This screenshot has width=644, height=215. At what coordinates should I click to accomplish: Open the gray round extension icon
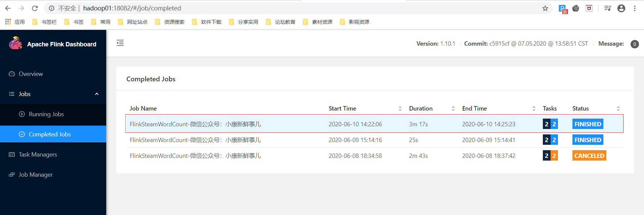(x=576, y=8)
